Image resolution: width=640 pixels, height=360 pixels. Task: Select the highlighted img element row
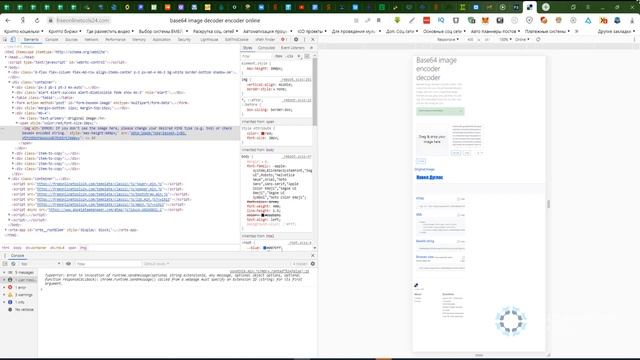pos(120,133)
